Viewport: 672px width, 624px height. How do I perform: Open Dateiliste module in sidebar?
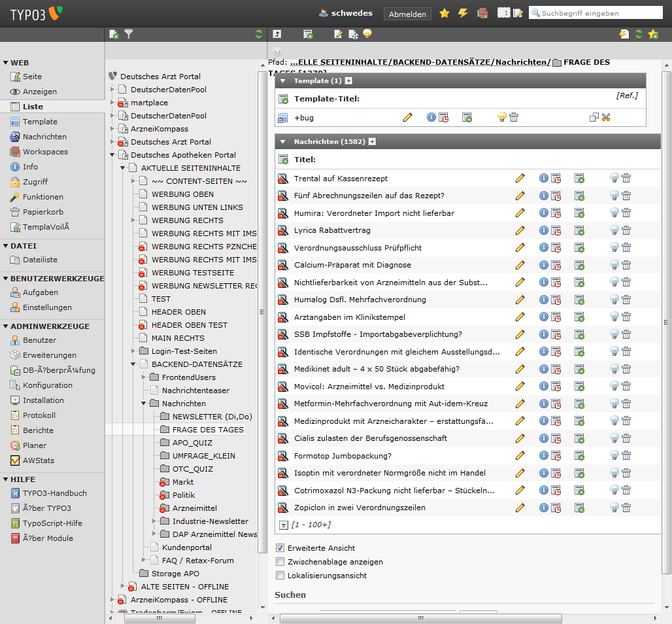40,260
